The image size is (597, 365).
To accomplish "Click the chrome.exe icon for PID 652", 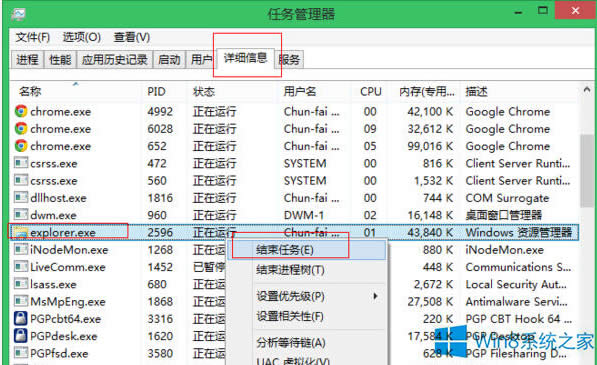I will click(x=21, y=146).
